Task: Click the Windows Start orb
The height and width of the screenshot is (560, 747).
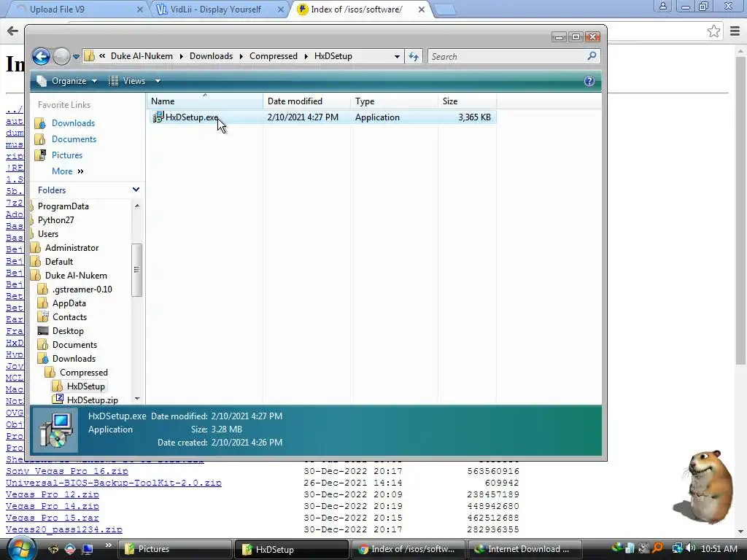Action: pyautogui.click(x=21, y=548)
